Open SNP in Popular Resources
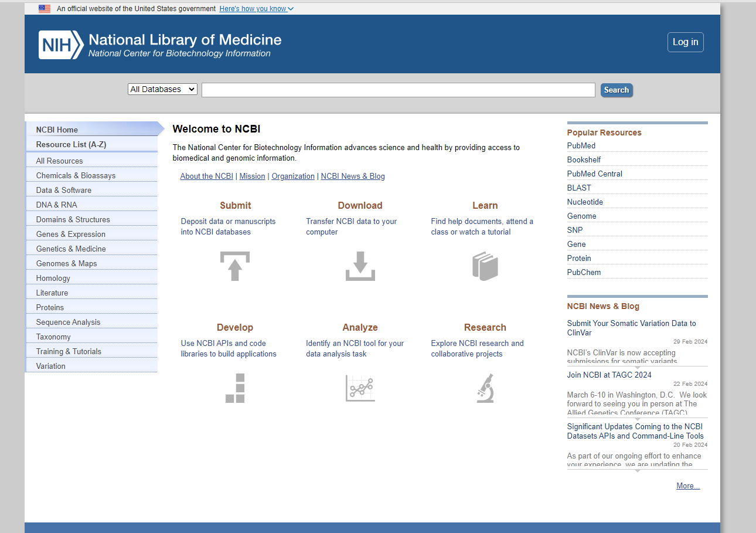 575,230
